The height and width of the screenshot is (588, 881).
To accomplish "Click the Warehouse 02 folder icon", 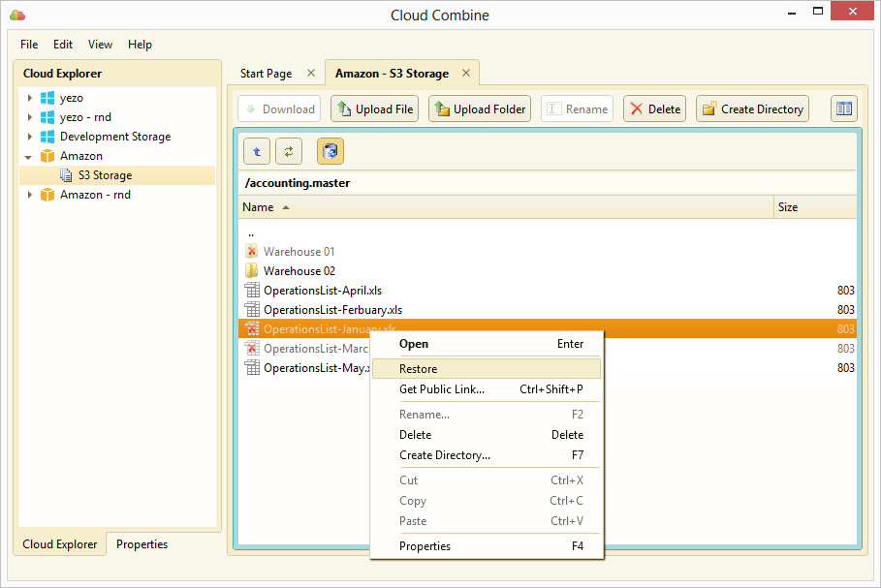I will tap(252, 270).
